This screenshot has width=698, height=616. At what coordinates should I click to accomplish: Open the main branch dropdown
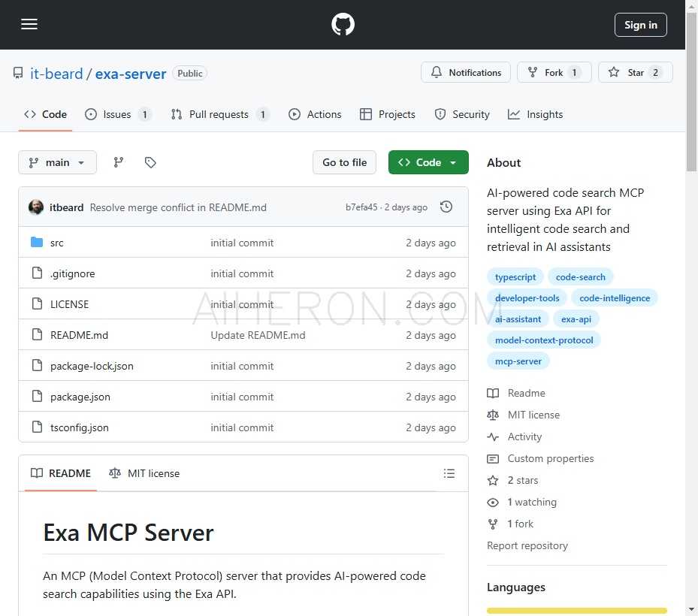point(57,162)
